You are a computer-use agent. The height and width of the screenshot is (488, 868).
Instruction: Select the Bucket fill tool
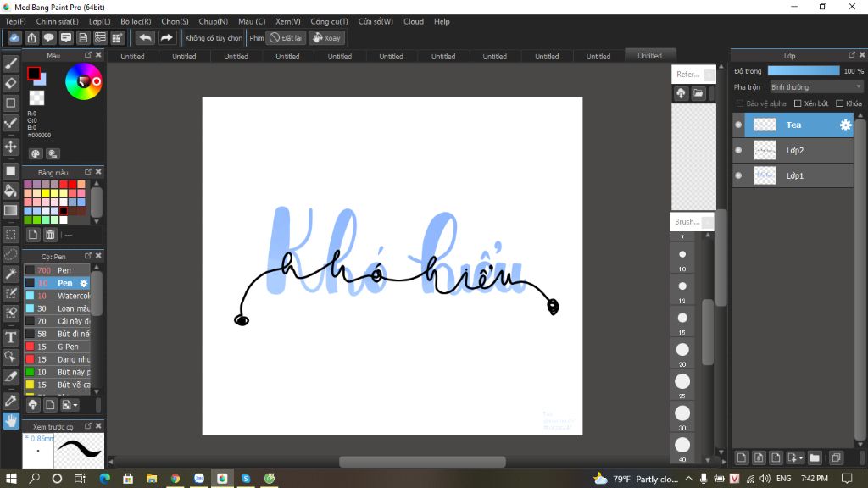tap(10, 191)
